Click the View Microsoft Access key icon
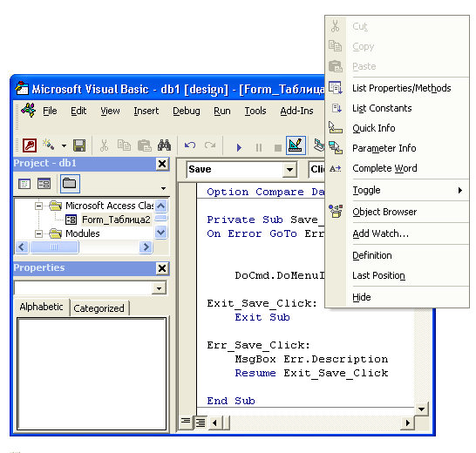Screen dimensions: 476x453 coord(30,145)
